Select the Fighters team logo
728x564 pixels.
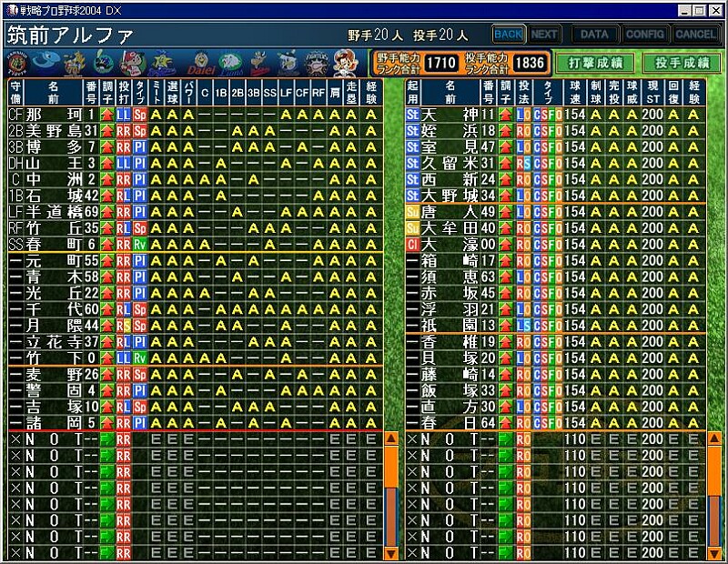[x=317, y=64]
